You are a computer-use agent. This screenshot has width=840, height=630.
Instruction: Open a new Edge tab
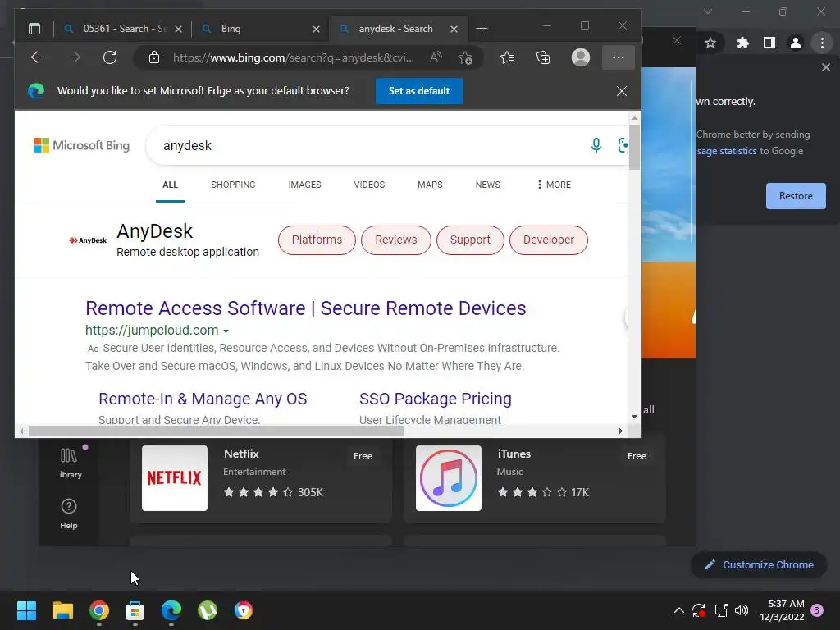click(482, 29)
